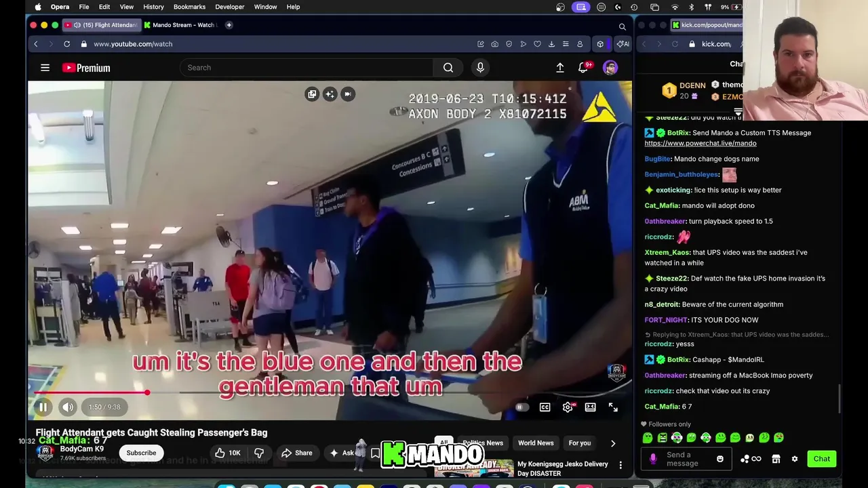This screenshot has height=488, width=868.
Task: Toggle theater mode in the player
Action: point(591,407)
